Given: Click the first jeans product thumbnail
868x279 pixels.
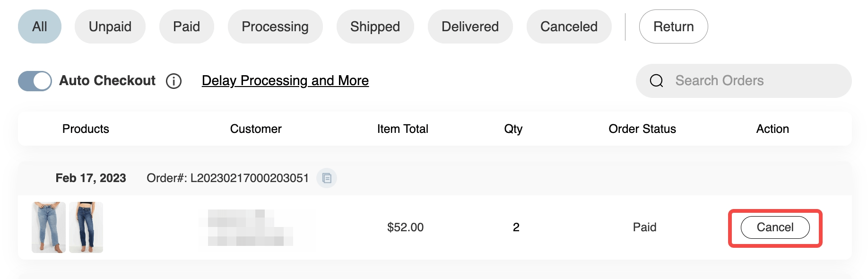Looking at the screenshot, I should coord(48,227).
